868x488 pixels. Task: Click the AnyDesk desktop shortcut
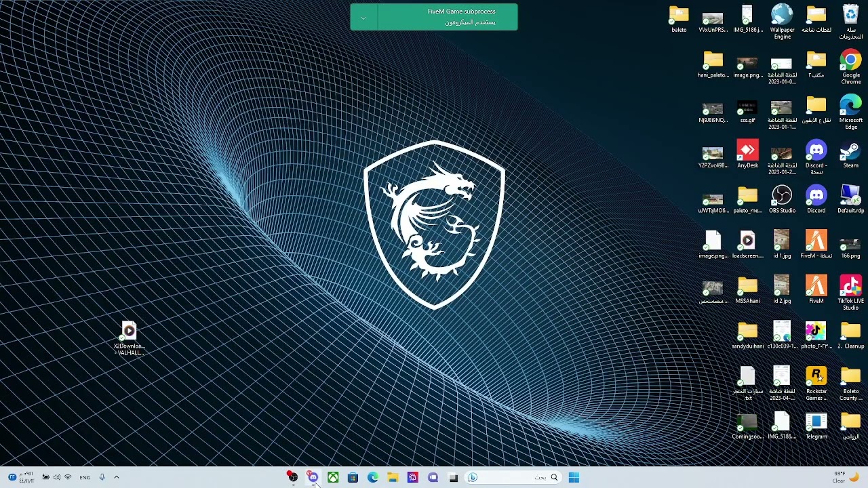click(x=747, y=154)
